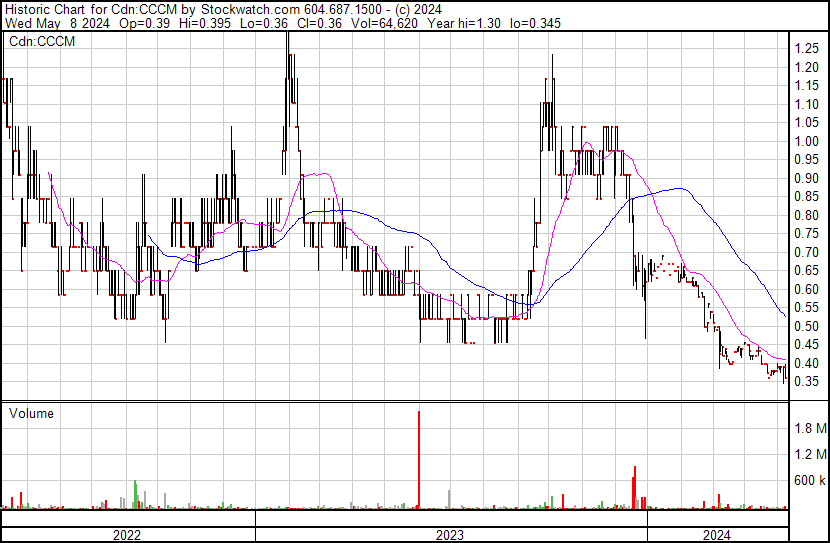Click the 0.35 price axis label

[x=807, y=382]
